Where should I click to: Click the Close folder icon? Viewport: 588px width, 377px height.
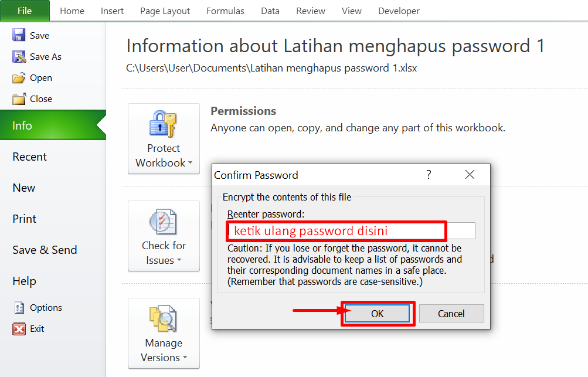tap(19, 99)
